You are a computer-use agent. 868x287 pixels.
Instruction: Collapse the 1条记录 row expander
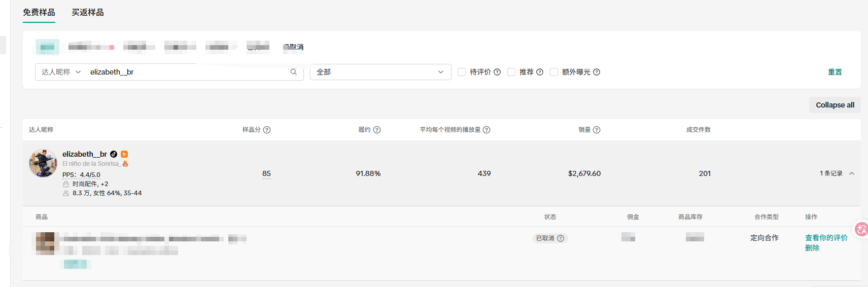(852, 173)
